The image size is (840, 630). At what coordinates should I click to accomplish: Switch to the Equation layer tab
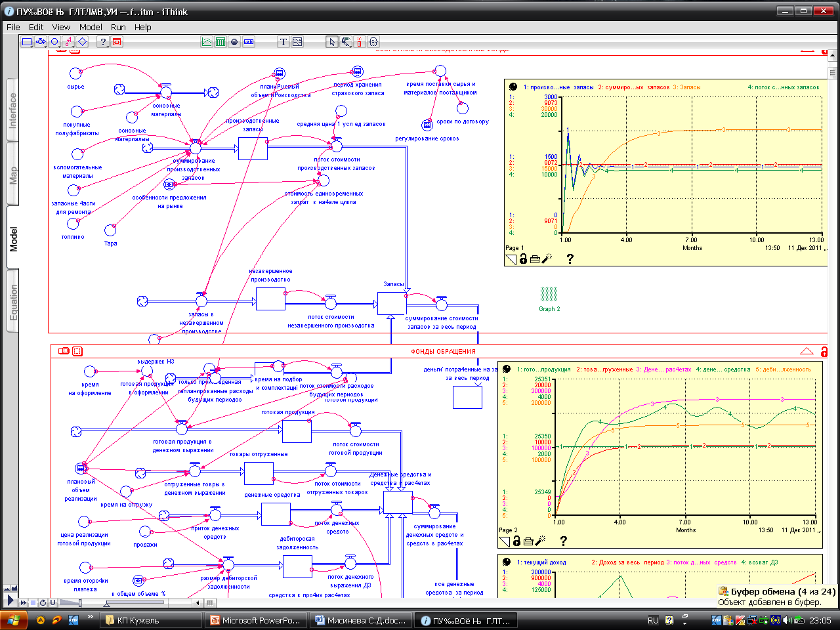click(x=12, y=302)
